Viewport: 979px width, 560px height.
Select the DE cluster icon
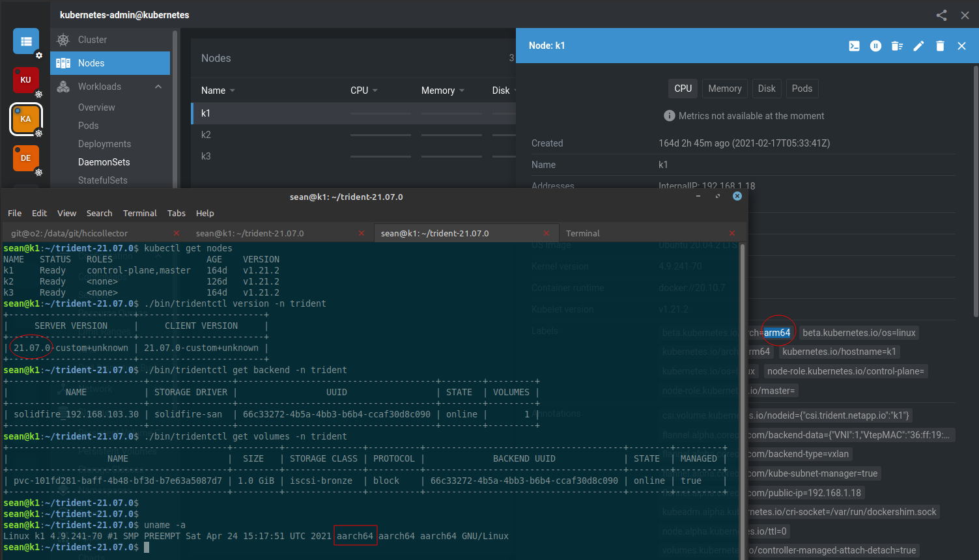pyautogui.click(x=26, y=158)
